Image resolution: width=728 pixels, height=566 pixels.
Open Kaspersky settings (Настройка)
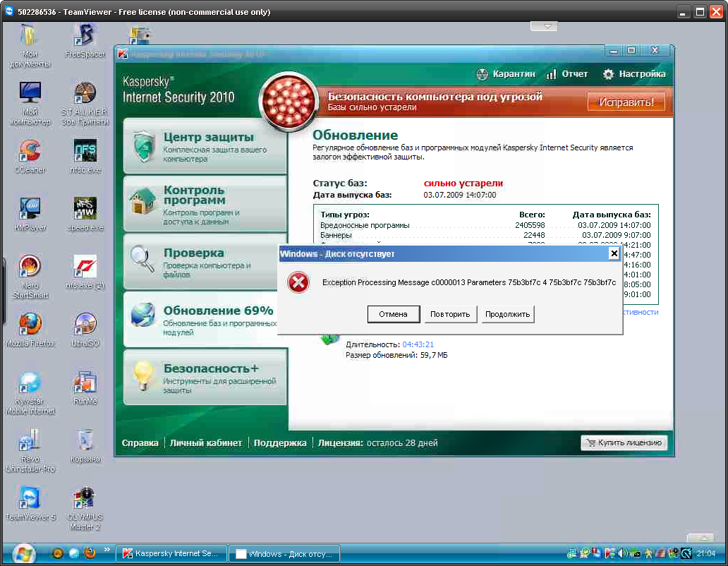pyautogui.click(x=634, y=74)
